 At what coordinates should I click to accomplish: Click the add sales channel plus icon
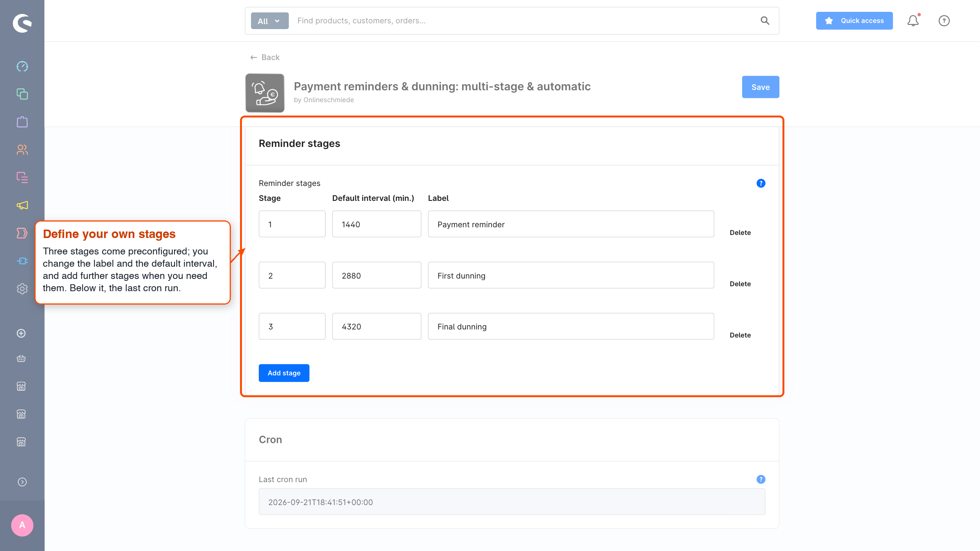click(21, 333)
